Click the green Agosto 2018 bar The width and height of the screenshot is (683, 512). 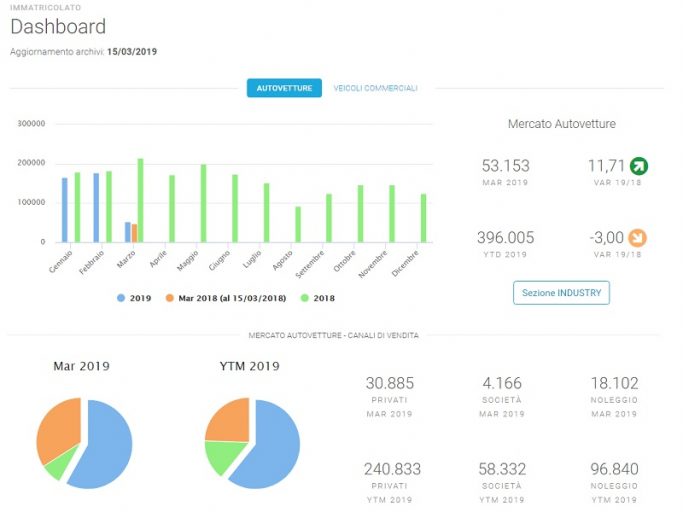298,224
